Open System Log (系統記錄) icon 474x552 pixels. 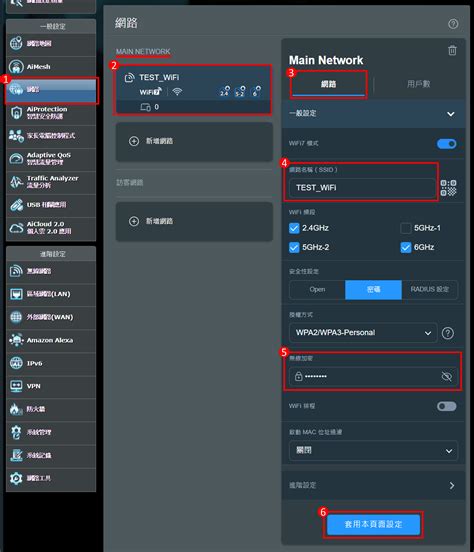(x=16, y=455)
